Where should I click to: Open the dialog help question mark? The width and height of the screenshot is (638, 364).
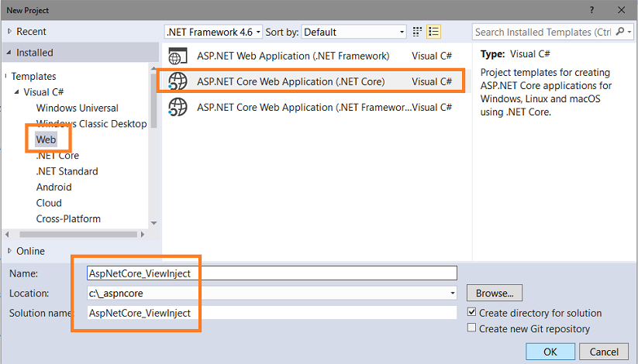[591, 10]
